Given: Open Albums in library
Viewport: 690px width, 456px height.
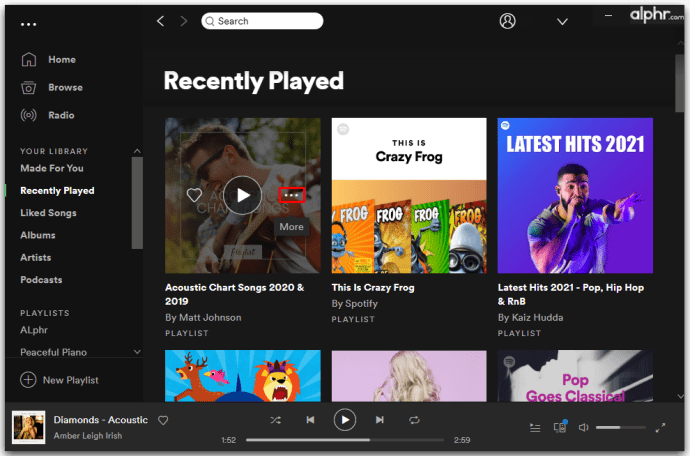Looking at the screenshot, I should point(38,235).
